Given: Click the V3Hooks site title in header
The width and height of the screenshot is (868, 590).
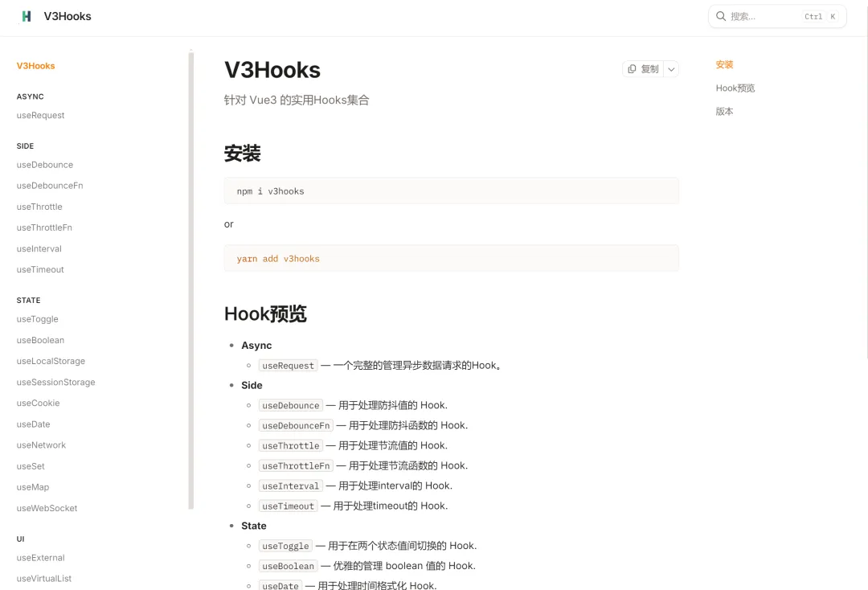Looking at the screenshot, I should point(68,16).
